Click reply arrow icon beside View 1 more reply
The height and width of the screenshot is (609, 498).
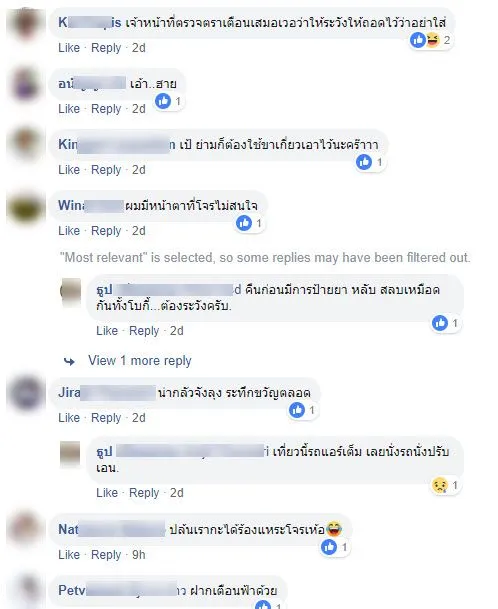coord(69,362)
